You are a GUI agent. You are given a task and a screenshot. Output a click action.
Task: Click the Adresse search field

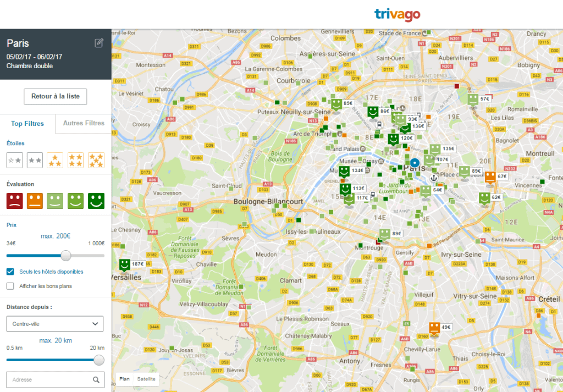point(56,379)
